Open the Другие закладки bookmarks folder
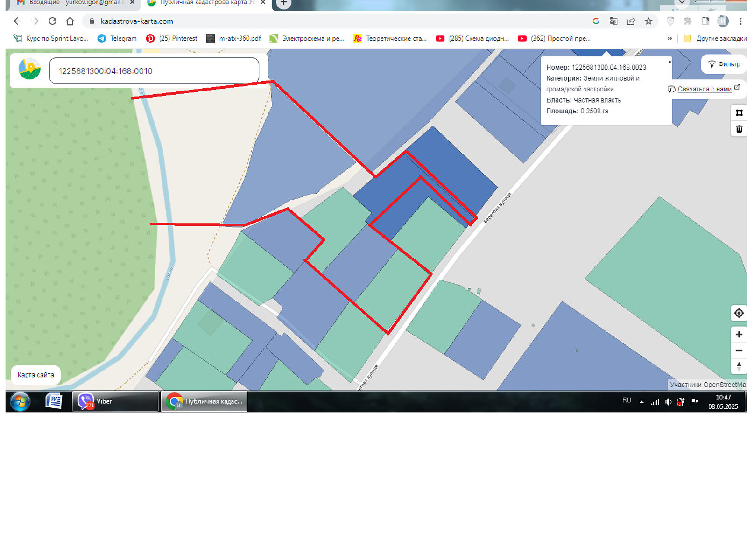The image size is (747, 560). (715, 38)
